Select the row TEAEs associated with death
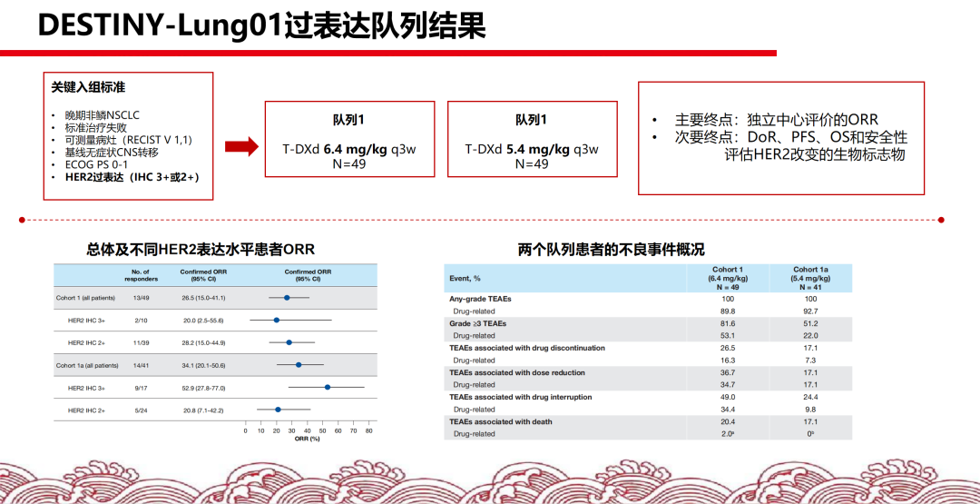Image resolution: width=980 pixels, height=504 pixels. 502,421
